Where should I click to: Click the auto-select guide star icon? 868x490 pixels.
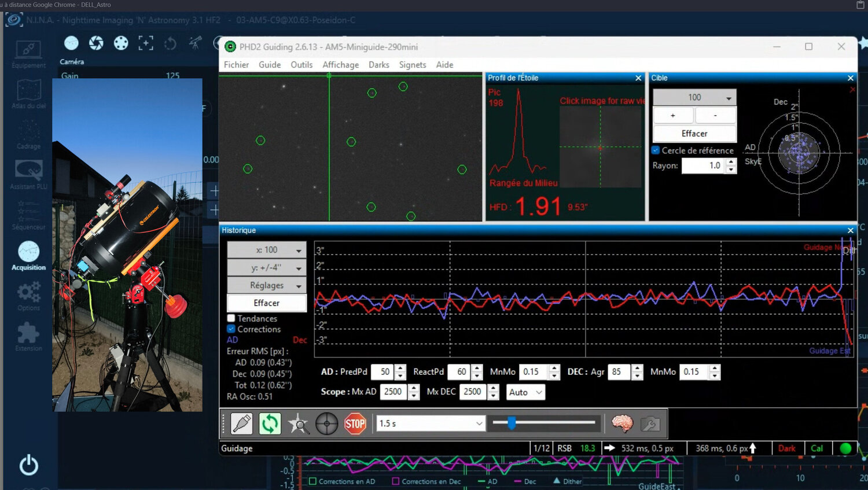tap(299, 423)
